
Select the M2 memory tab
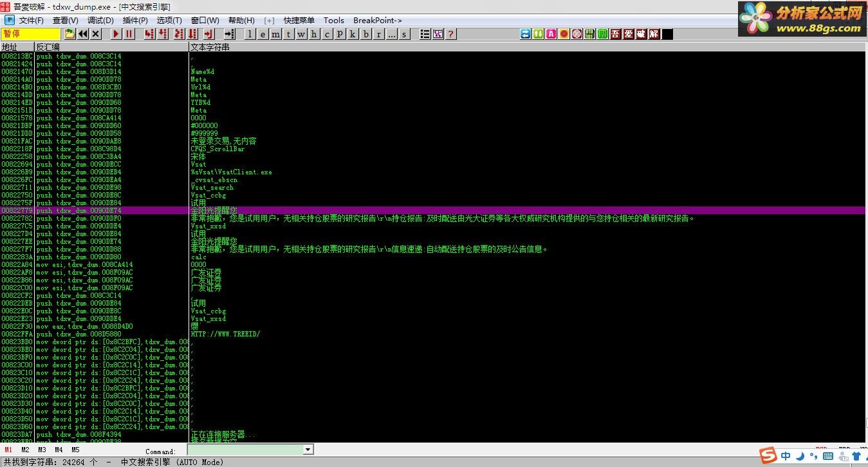coord(25,450)
